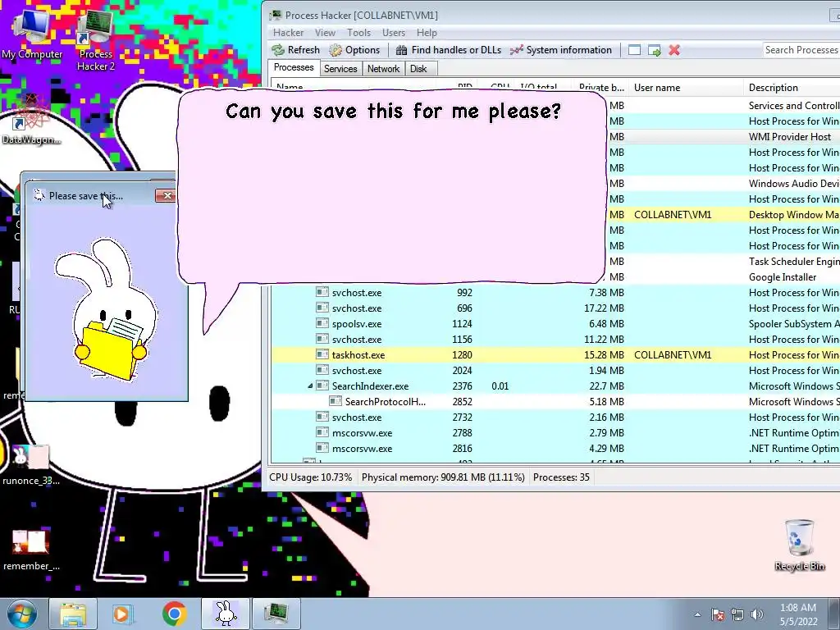840x630 pixels.
Task: Click the Google Installer description
Action: [782, 277]
